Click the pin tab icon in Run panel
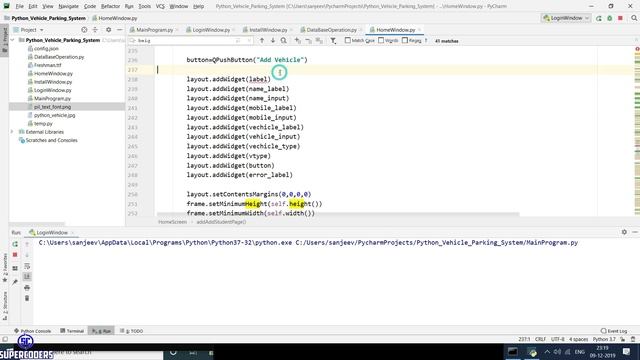Screen dimensions: 640x360 tap(15, 282)
